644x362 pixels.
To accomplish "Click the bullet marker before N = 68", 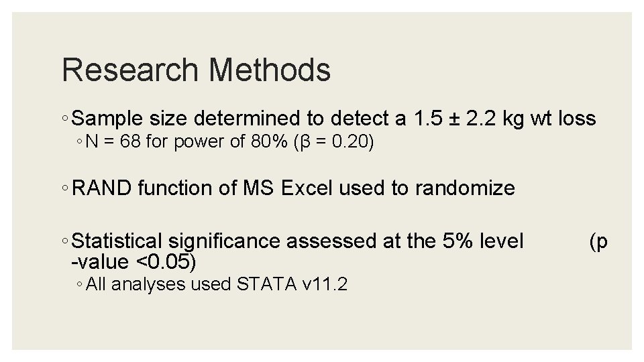I will (x=80, y=141).
